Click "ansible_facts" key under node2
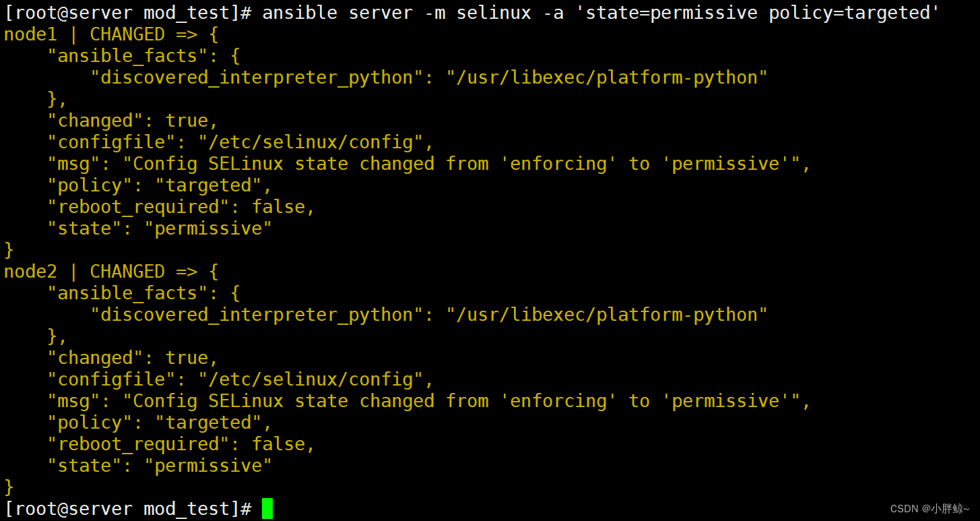 127,293
